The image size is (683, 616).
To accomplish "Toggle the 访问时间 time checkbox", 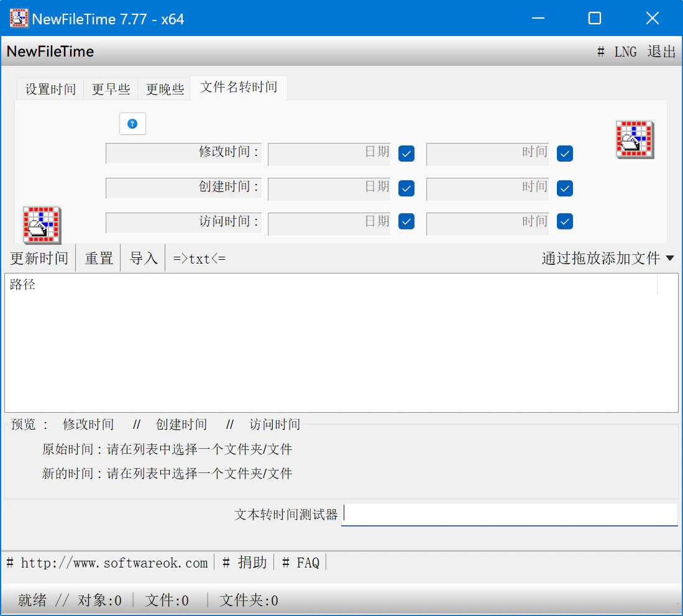I will coord(564,221).
